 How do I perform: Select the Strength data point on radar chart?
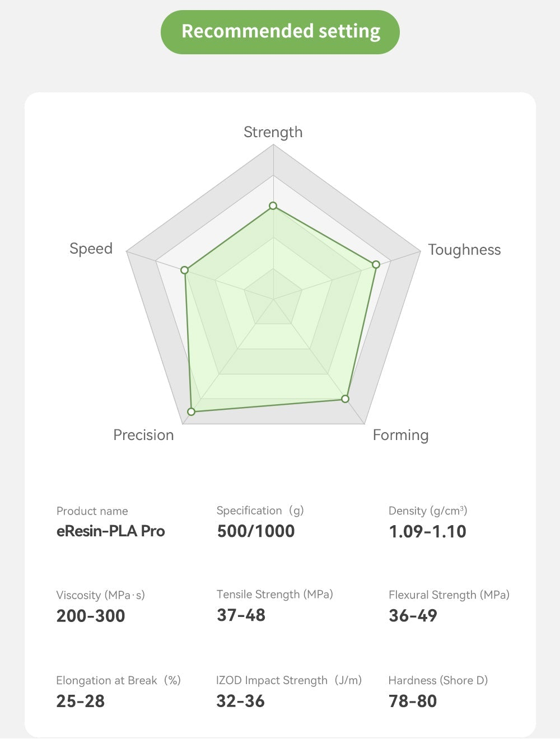click(273, 206)
